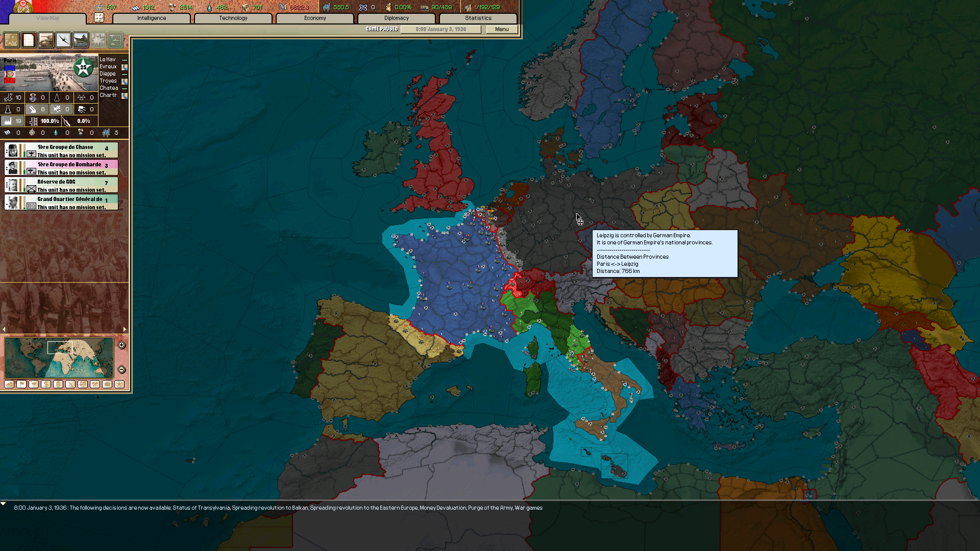The height and width of the screenshot is (551, 980).
Task: Select the Europe map overview icon
Action: tap(11, 40)
